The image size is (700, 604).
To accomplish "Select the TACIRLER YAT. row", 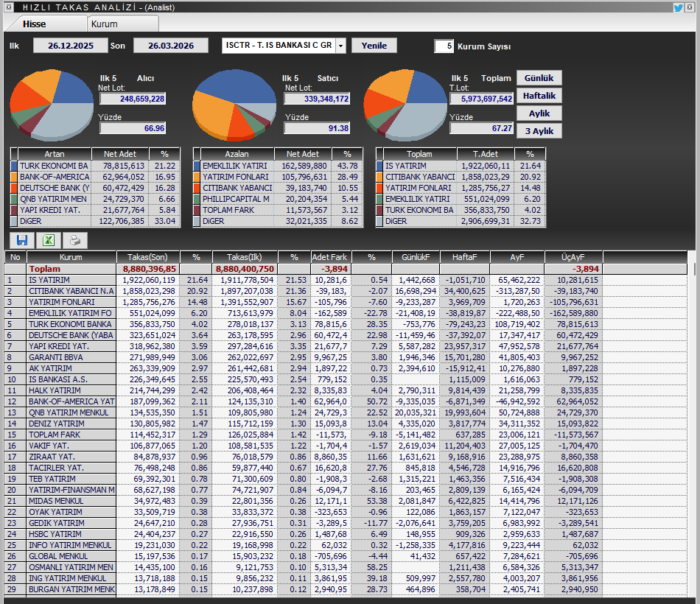I will point(346,468).
